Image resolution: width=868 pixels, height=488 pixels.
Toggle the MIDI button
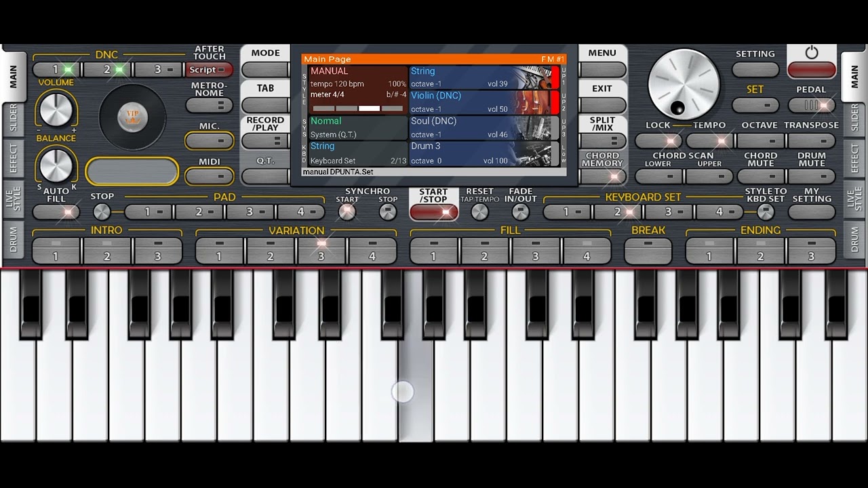click(x=209, y=177)
